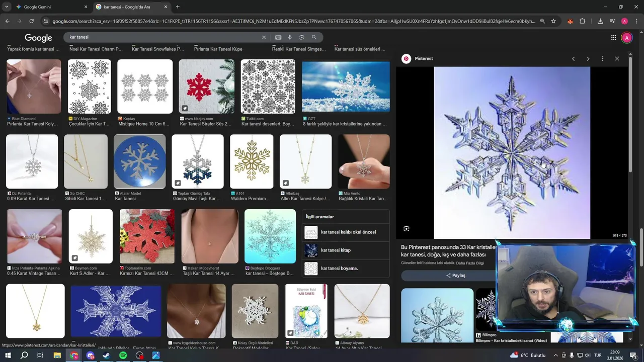Open the preview panel three-dot options

602,59
